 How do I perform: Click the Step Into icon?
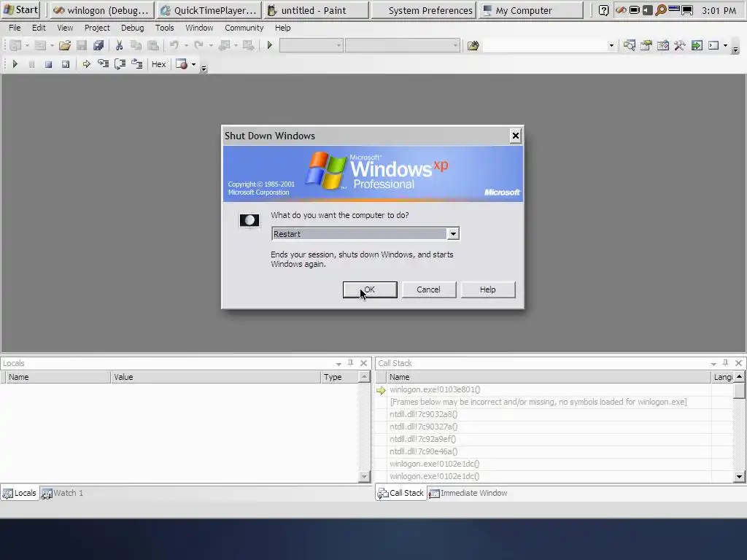coord(103,64)
